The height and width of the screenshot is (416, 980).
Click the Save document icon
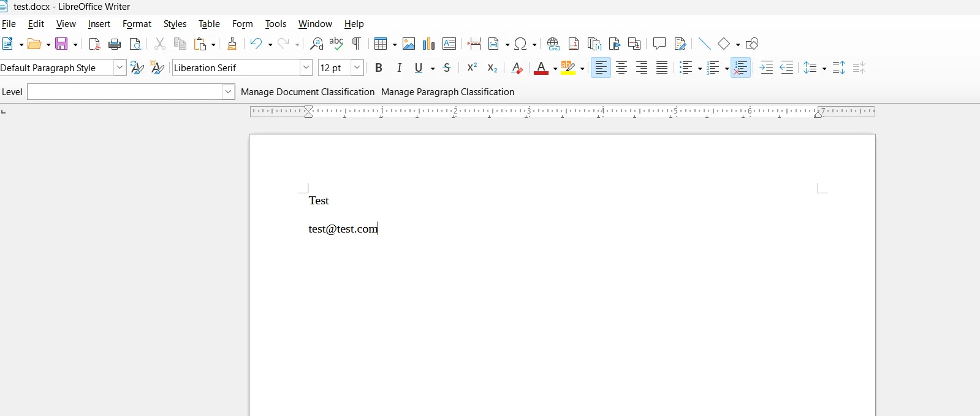pyautogui.click(x=62, y=44)
